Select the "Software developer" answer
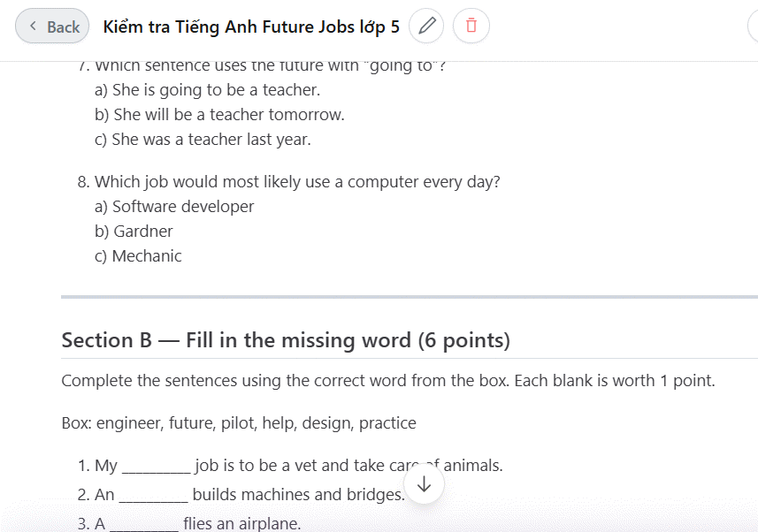 point(174,207)
